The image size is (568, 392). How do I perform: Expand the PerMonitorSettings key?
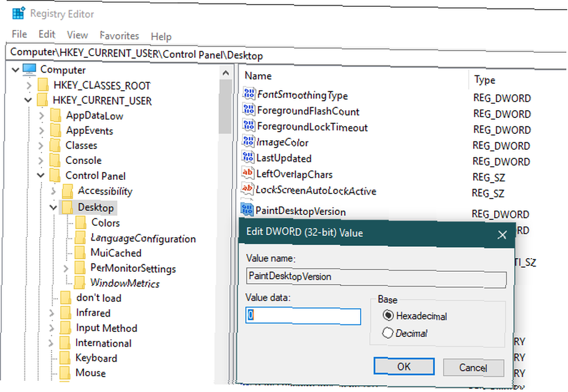click(x=66, y=268)
